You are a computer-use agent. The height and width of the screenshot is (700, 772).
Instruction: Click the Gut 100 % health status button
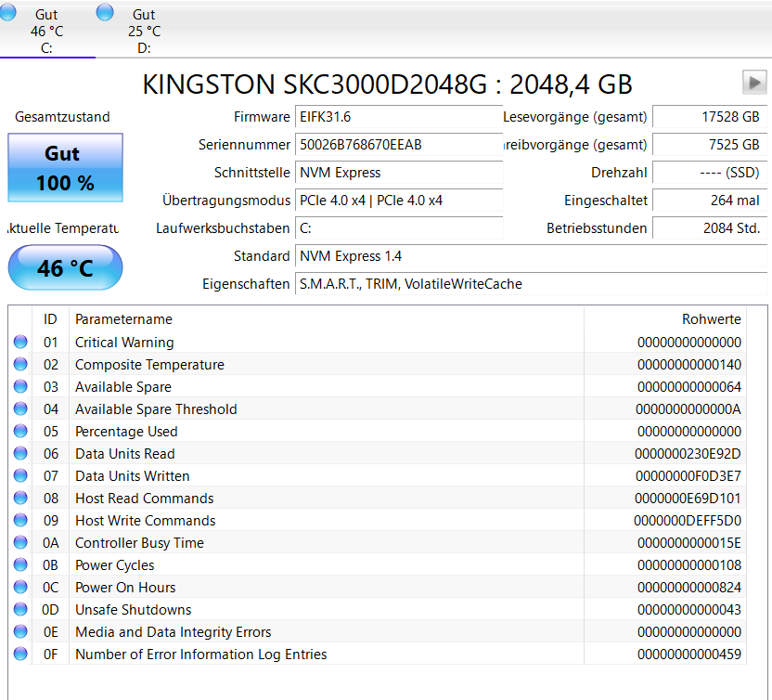(x=66, y=167)
